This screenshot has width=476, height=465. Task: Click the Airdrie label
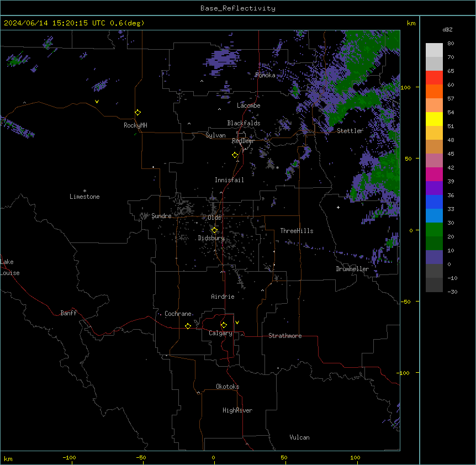point(223,297)
